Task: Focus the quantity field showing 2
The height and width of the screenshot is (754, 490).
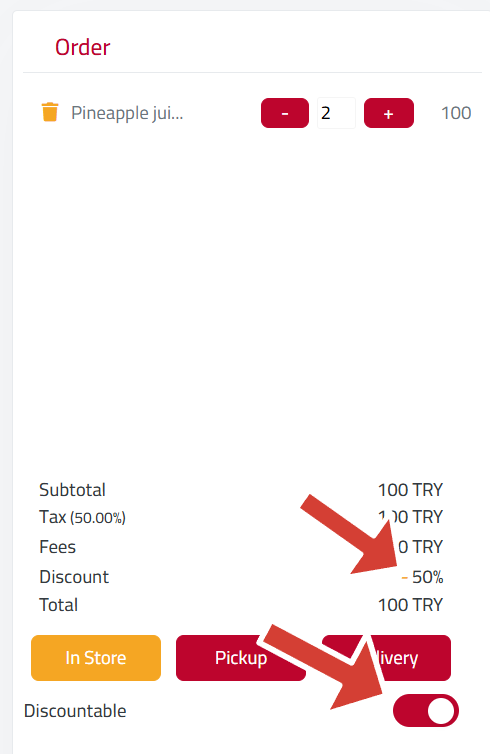Action: pos(336,113)
